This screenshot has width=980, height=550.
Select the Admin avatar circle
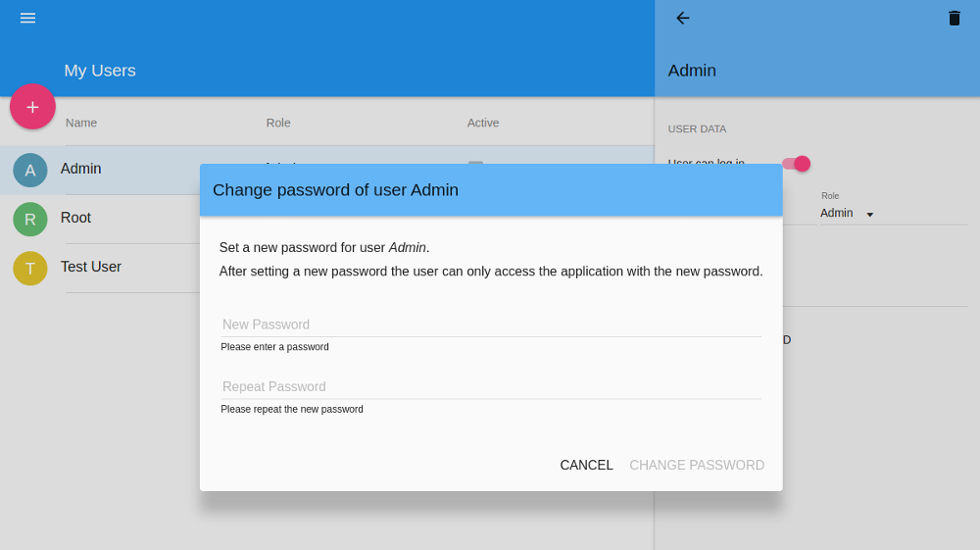[x=30, y=170]
